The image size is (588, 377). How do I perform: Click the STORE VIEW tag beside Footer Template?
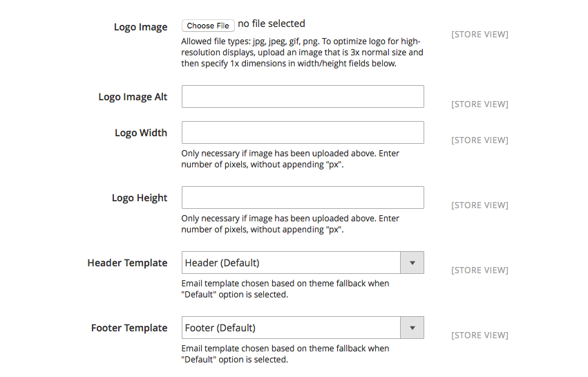click(x=480, y=335)
